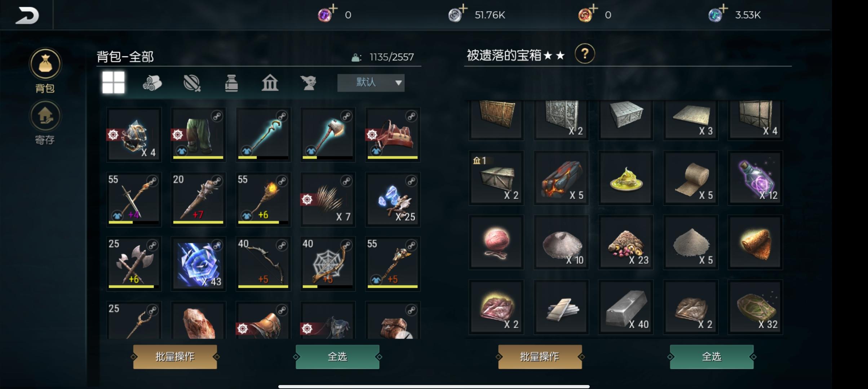This screenshot has height=389, width=868.
Task: Click treasure chest 批量操作 batch button
Action: pos(540,357)
